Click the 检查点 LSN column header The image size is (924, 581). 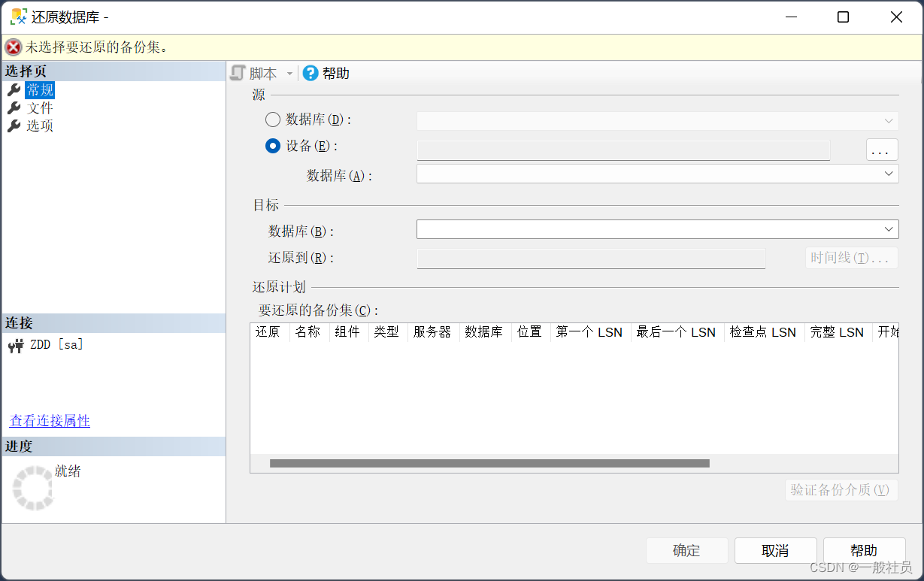click(765, 332)
